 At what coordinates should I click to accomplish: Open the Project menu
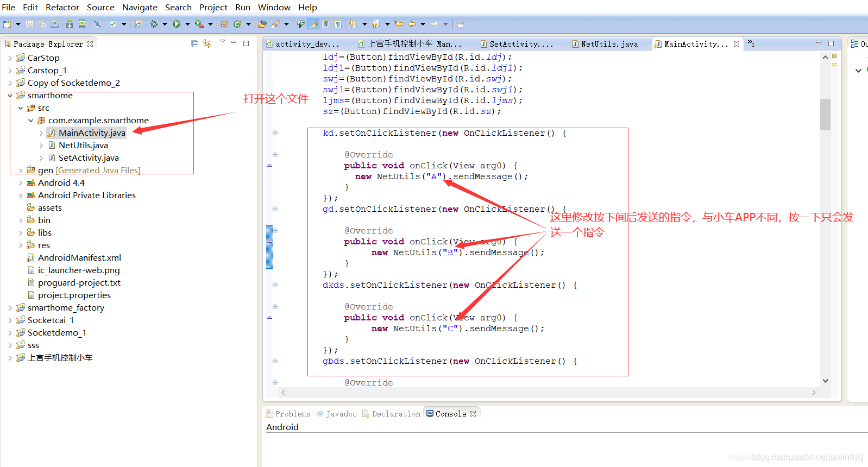click(213, 7)
